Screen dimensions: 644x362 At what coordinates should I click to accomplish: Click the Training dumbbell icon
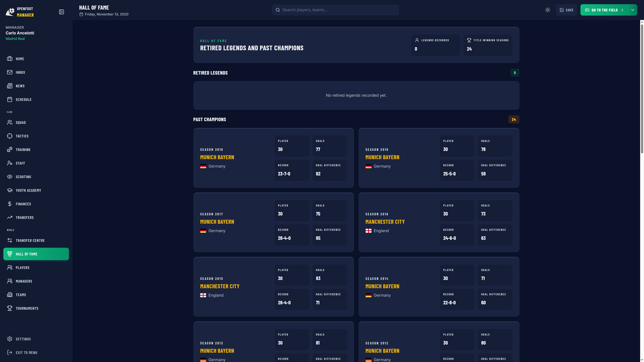[10, 150]
